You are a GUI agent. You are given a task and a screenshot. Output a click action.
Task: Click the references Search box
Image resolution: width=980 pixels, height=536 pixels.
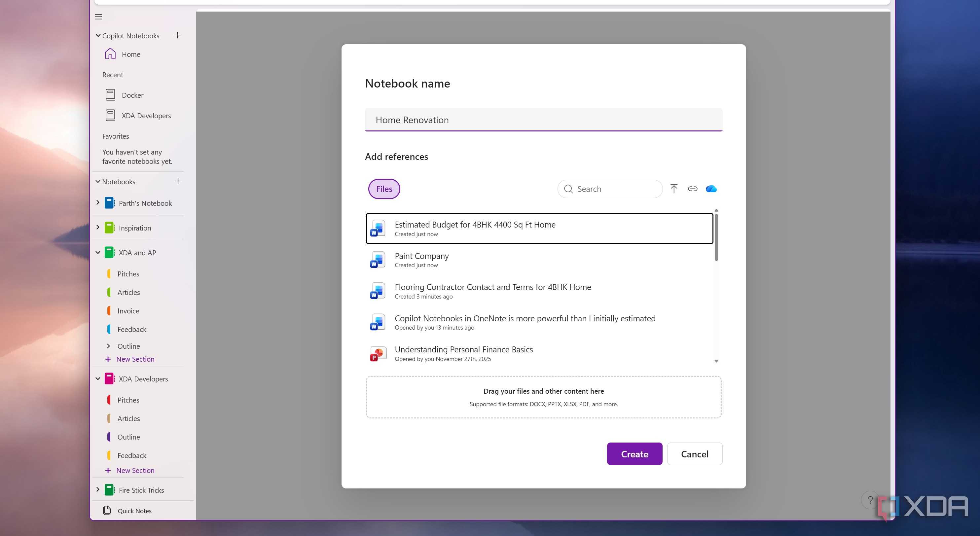[610, 189]
